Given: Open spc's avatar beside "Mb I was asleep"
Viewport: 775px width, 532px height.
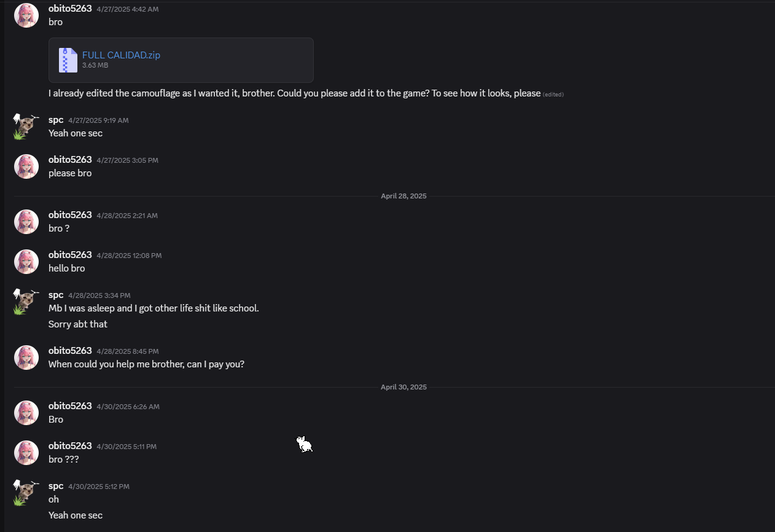Looking at the screenshot, I should tap(26, 302).
